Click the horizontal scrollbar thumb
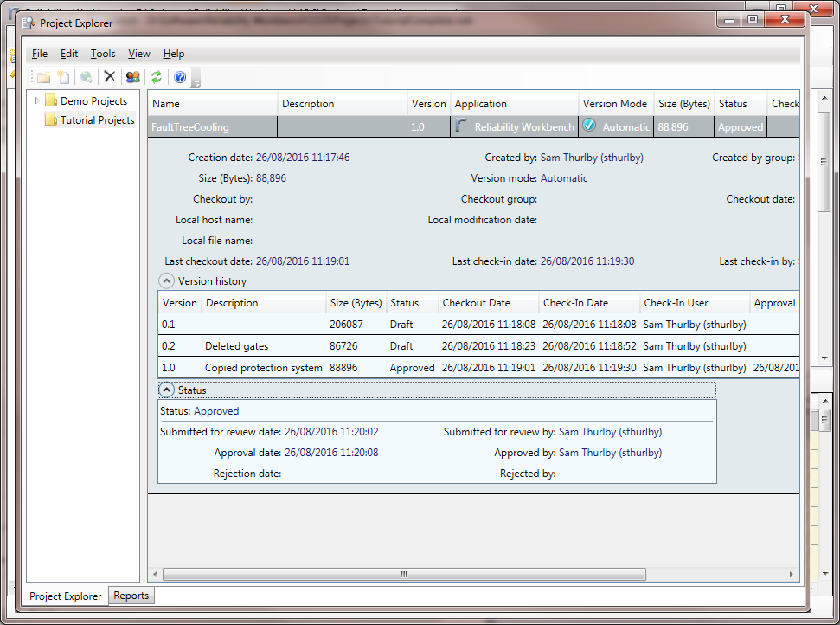The width and height of the screenshot is (840, 625). click(403, 574)
